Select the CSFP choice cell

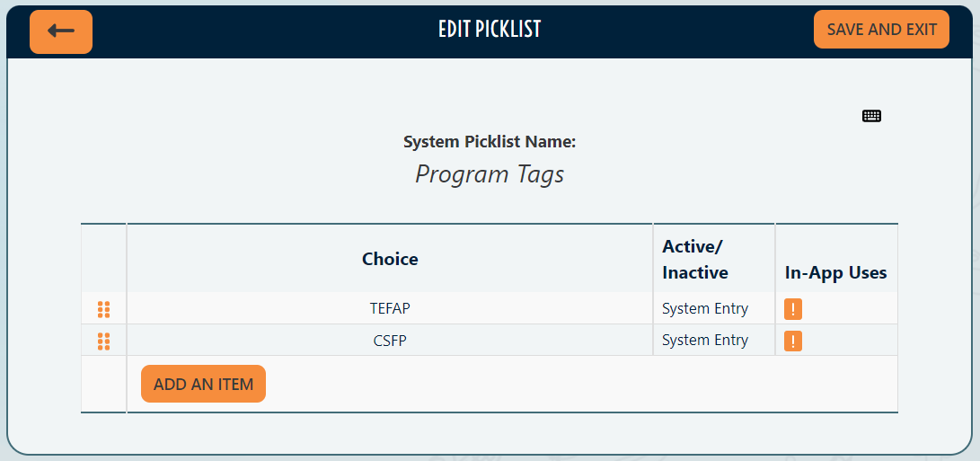pyautogui.click(x=390, y=341)
